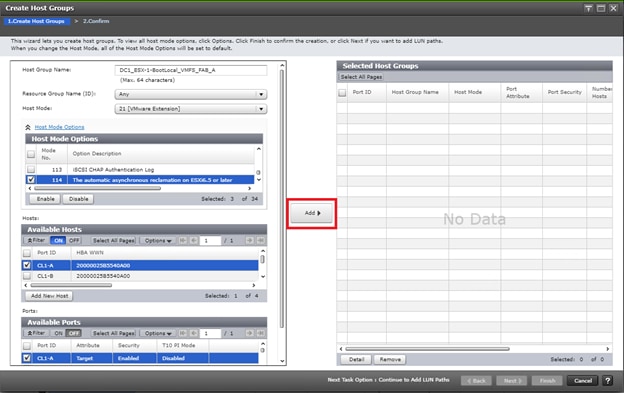This screenshot has height=393, width=624.
Task: Click scroll-up arrow of Available Hosts table
Action: click(263, 251)
